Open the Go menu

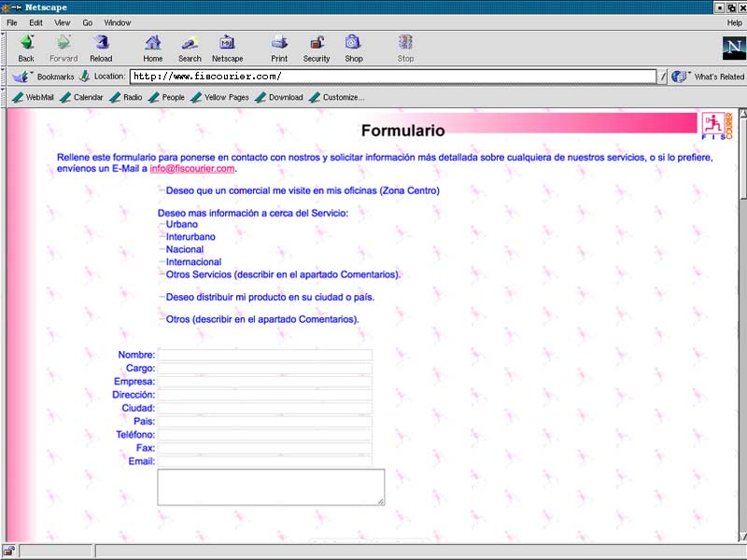tap(87, 22)
